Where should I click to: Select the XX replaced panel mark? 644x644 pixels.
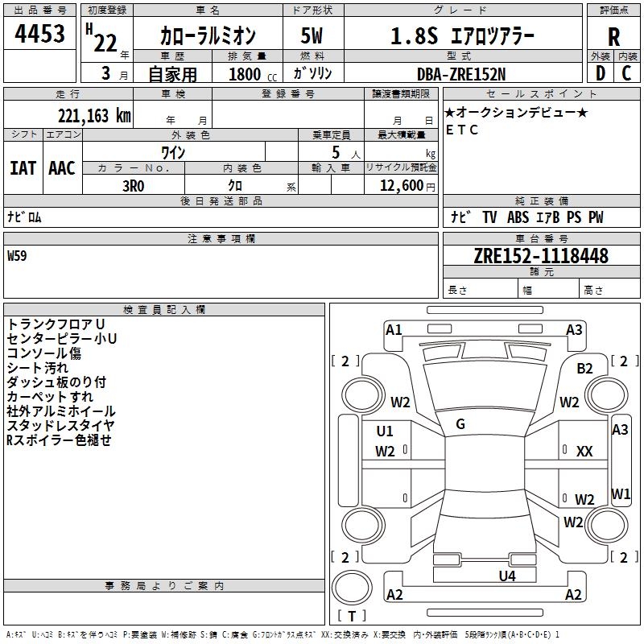click(x=584, y=452)
